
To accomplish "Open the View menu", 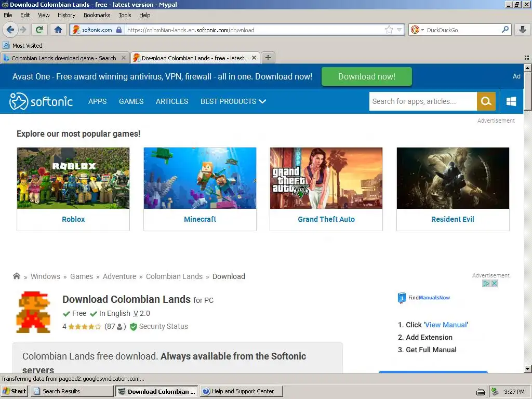I will (44, 15).
